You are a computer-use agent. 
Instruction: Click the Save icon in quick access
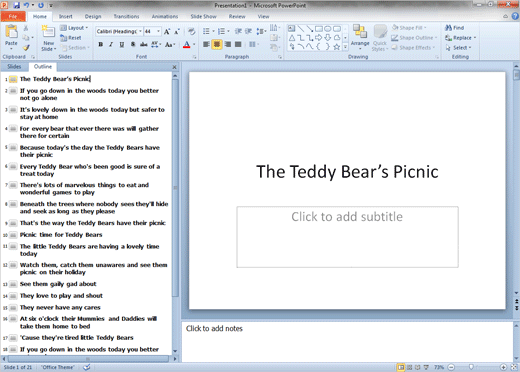pyautogui.click(x=16, y=5)
